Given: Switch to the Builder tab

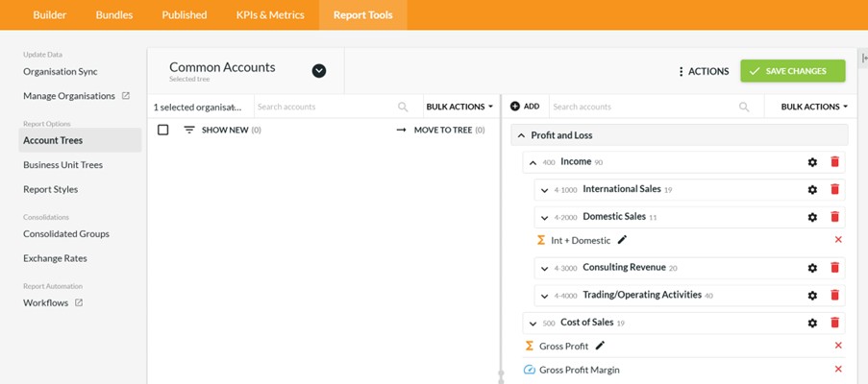Looking at the screenshot, I should (x=50, y=15).
